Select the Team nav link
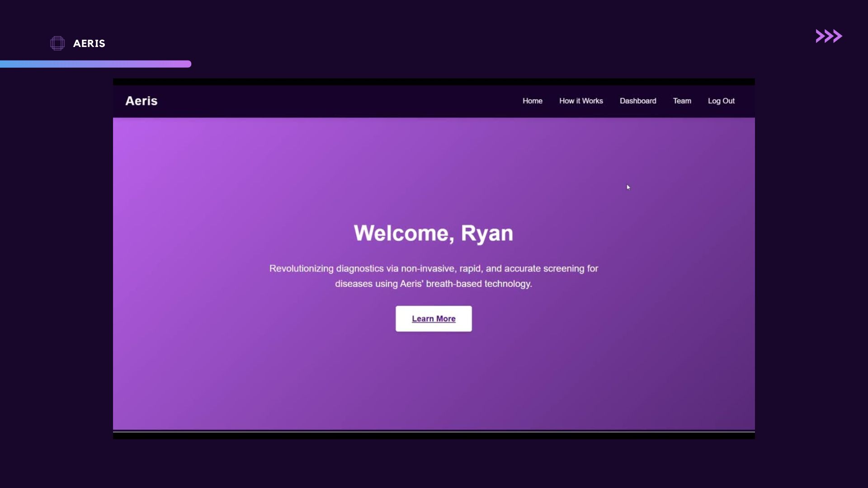Image resolution: width=868 pixels, height=488 pixels. 682,101
